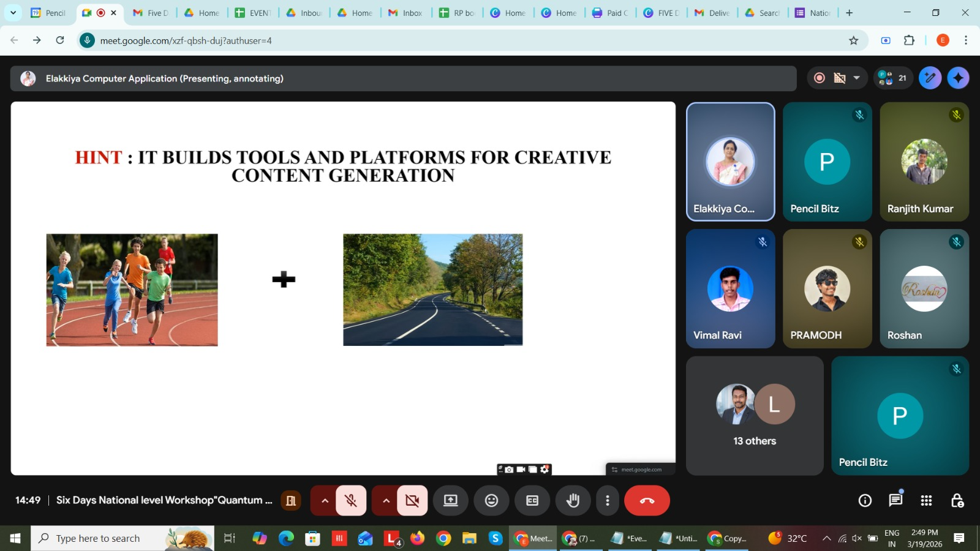Screen dimensions: 980x551
Task: Select the 13 others participant tile
Action: click(755, 416)
